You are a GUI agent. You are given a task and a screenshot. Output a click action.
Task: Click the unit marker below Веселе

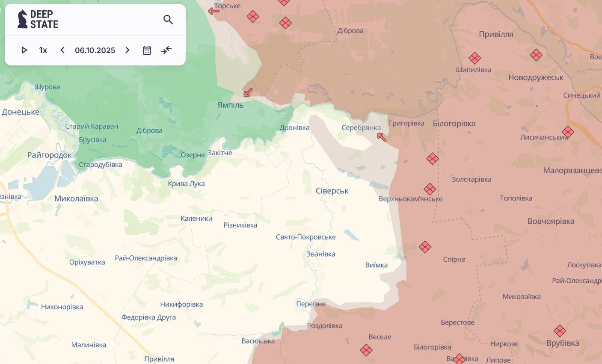pyautogui.click(x=366, y=350)
